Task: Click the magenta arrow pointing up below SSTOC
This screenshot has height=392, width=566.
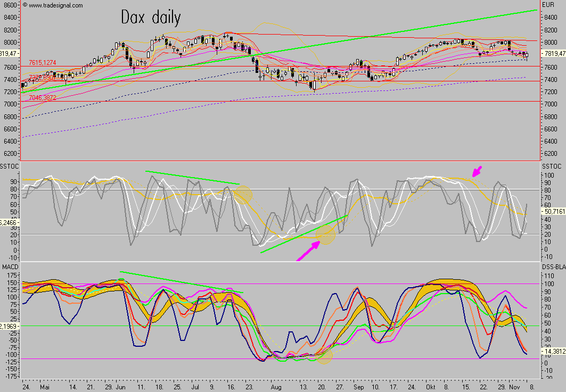Action: [309, 251]
